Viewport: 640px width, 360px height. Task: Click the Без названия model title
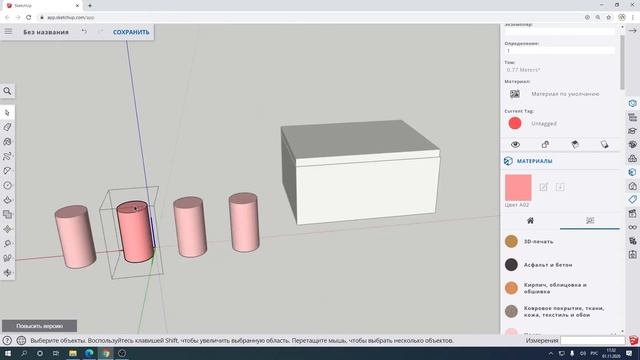[x=46, y=32]
